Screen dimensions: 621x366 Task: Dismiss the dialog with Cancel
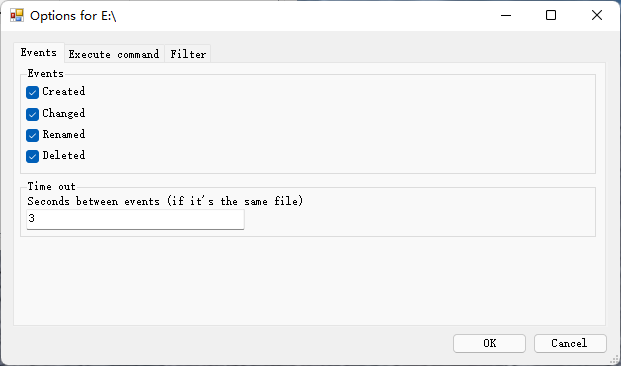pyautogui.click(x=570, y=343)
